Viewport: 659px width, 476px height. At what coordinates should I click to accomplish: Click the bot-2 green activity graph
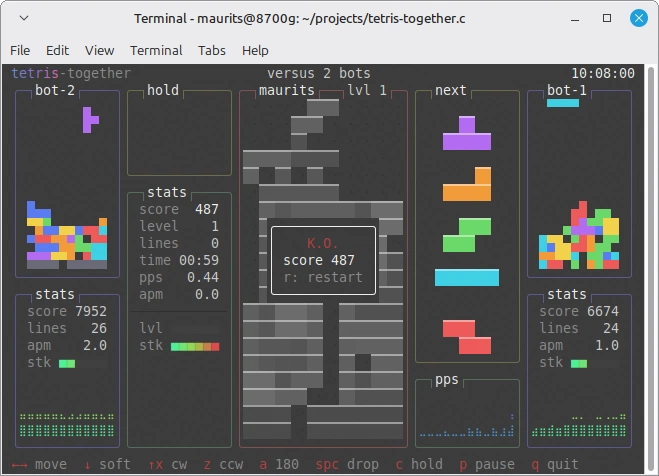(67, 425)
